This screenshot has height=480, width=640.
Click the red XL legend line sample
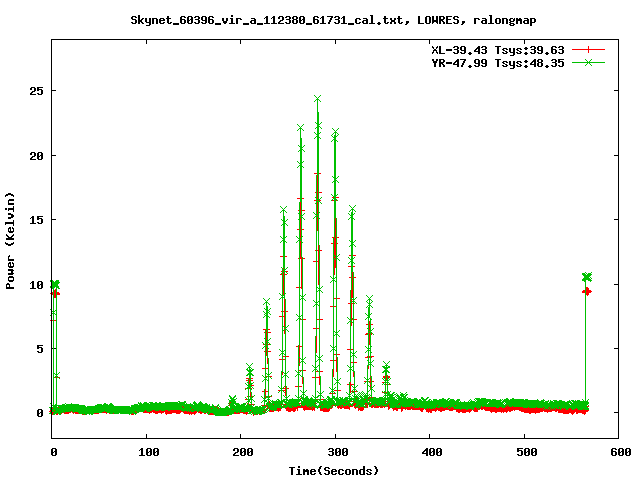pos(588,50)
